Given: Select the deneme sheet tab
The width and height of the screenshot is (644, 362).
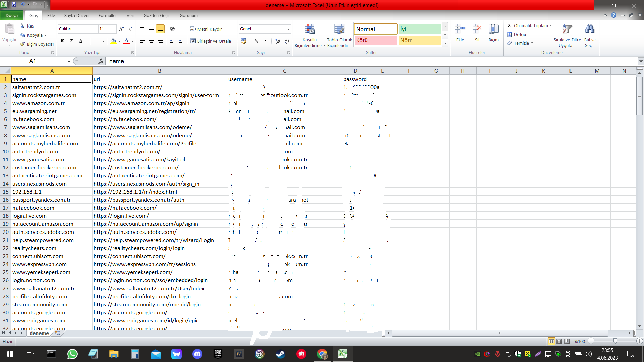Looking at the screenshot, I should pyautogui.click(x=39, y=333).
